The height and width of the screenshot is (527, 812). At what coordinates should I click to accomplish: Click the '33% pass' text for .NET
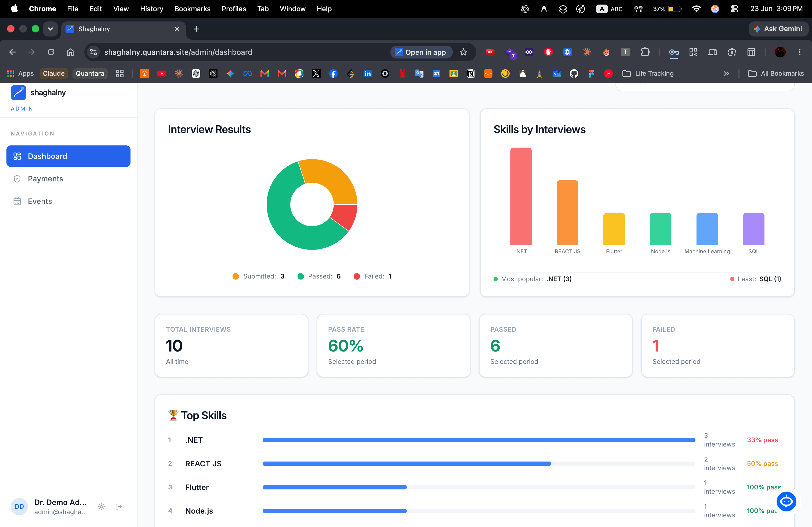coord(762,440)
